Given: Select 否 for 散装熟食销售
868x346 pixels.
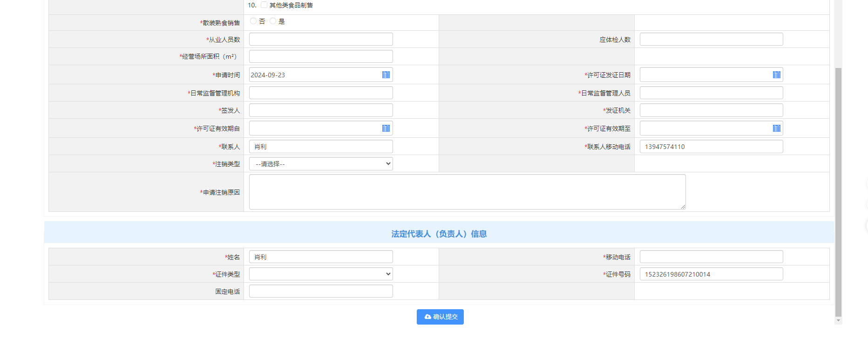Looking at the screenshot, I should (x=253, y=21).
